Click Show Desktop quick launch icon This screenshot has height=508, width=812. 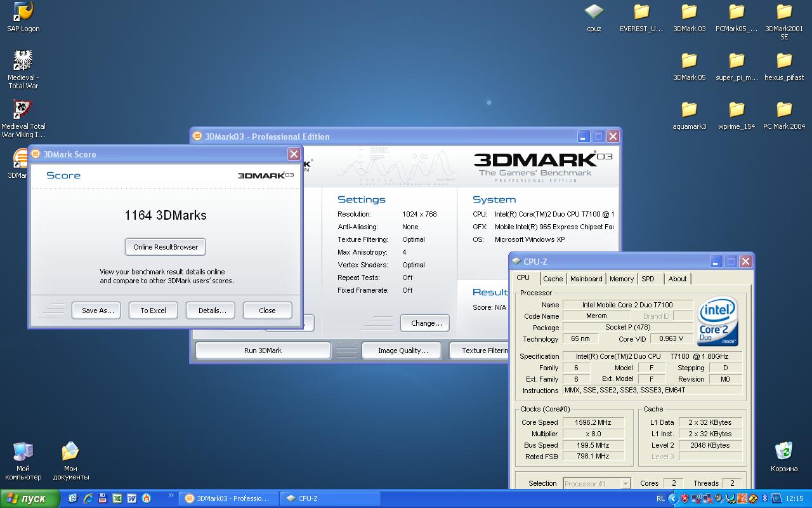click(73, 498)
